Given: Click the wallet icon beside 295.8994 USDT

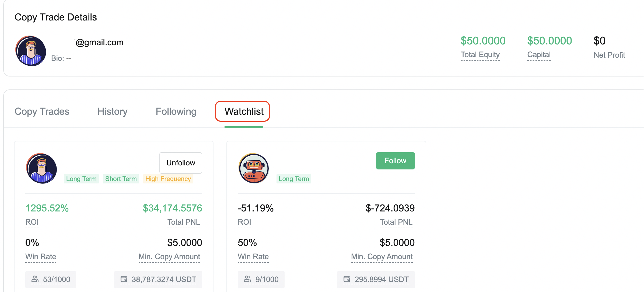Looking at the screenshot, I should (x=347, y=279).
